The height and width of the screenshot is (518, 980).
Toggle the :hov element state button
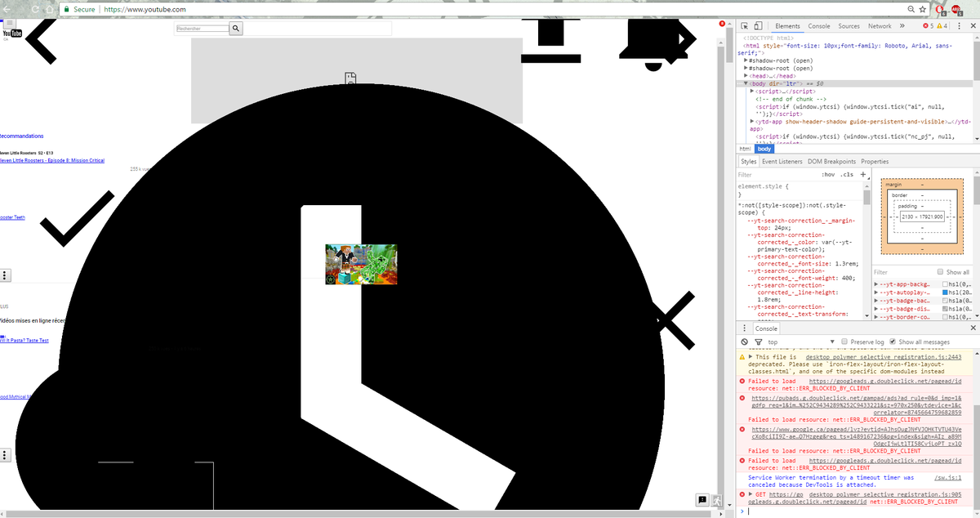(829, 175)
